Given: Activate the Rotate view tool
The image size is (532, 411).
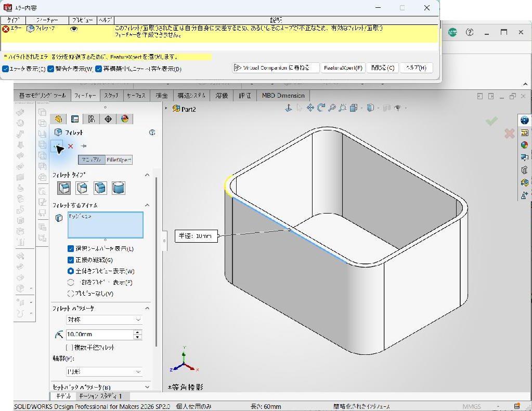Looking at the screenshot, I should [321, 108].
